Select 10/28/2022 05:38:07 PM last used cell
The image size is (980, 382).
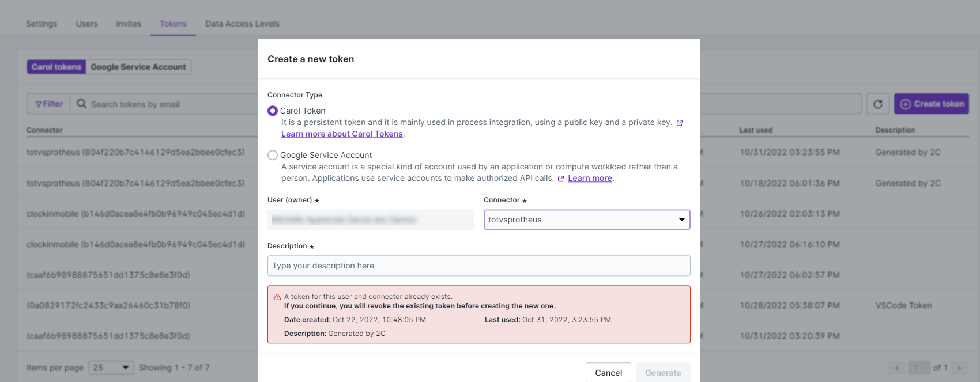790,305
